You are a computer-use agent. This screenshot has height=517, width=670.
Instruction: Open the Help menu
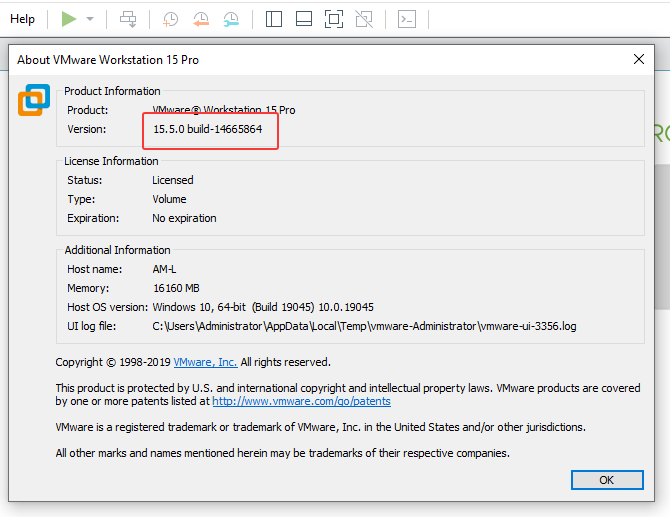click(22, 19)
